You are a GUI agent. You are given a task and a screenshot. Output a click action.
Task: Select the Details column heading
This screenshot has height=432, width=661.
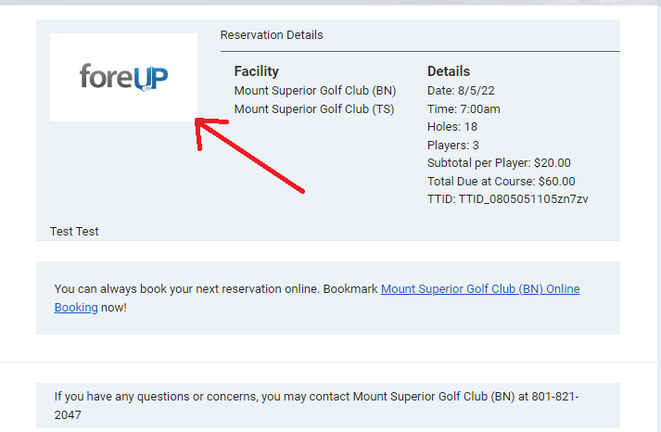click(x=448, y=72)
